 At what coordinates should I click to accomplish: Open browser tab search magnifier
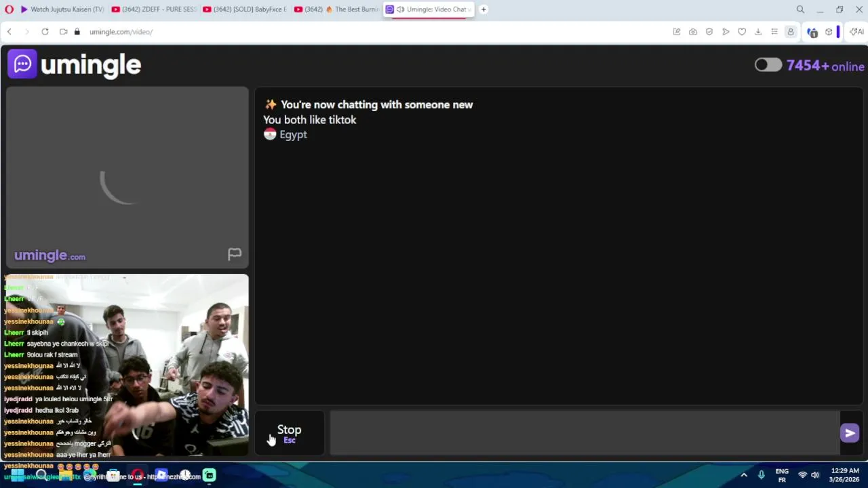(800, 9)
